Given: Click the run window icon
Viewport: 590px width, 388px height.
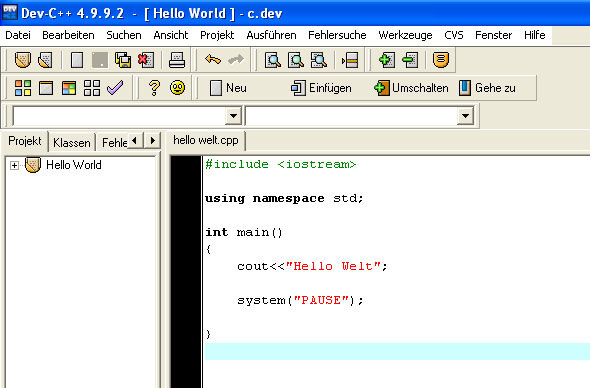Looking at the screenshot, I should tap(46, 88).
